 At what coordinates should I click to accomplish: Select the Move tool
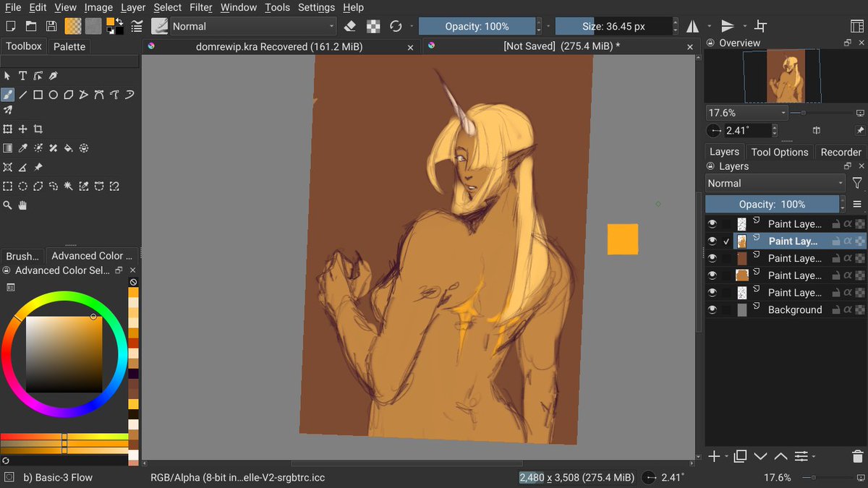(x=23, y=129)
